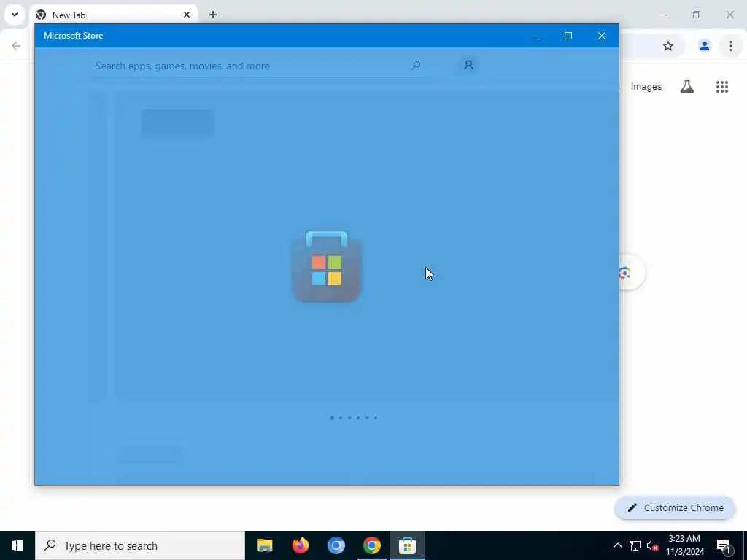This screenshot has width=747, height=560.
Task: Launch Firefox from the taskbar
Action: click(x=300, y=545)
